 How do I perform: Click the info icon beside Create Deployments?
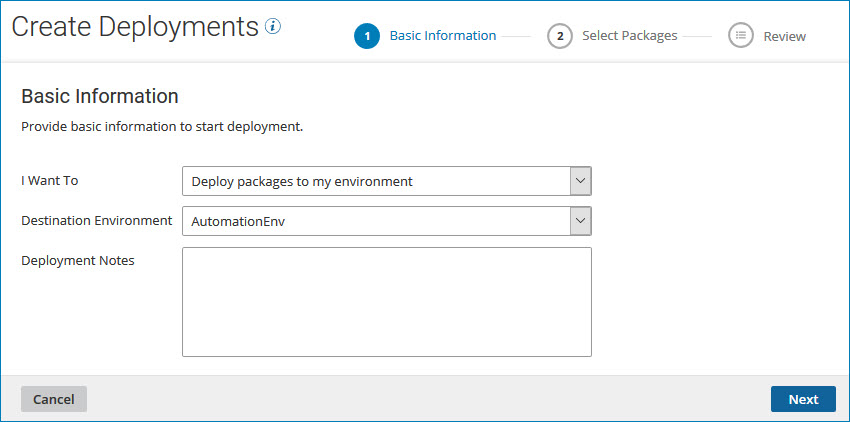[273, 25]
